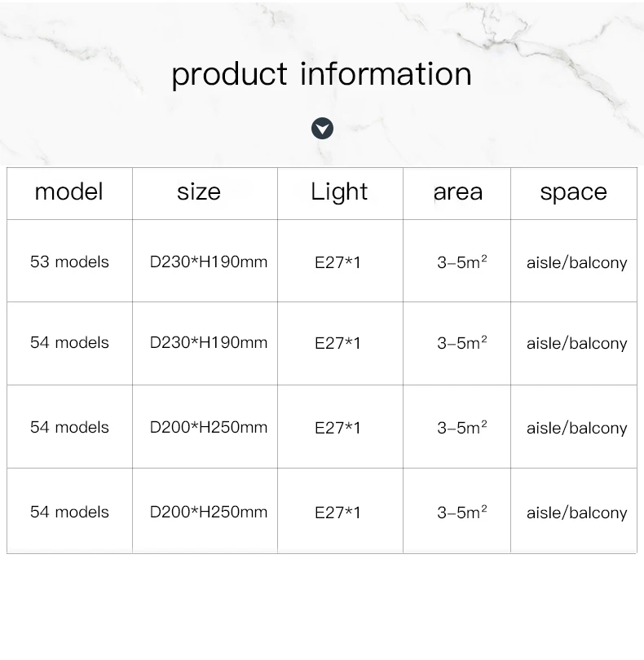The height and width of the screenshot is (660, 644).
Task: Select aisle/balcony in the last table row
Action: click(576, 513)
